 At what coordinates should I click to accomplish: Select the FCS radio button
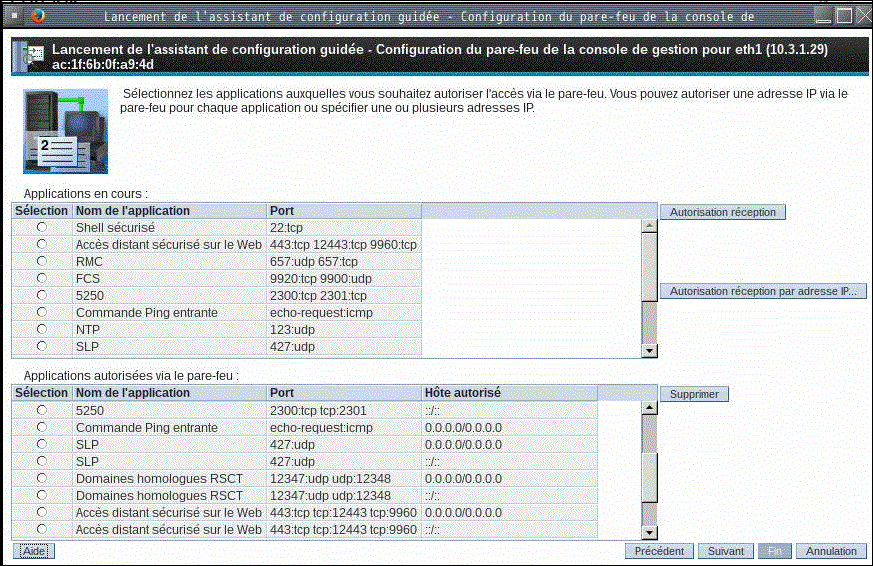pos(42,278)
